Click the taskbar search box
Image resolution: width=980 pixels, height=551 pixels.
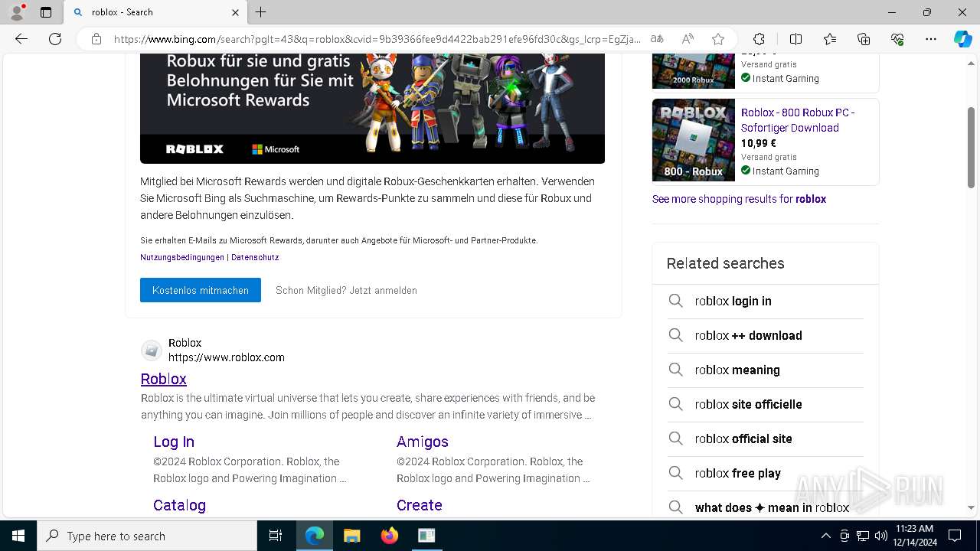pyautogui.click(x=147, y=536)
